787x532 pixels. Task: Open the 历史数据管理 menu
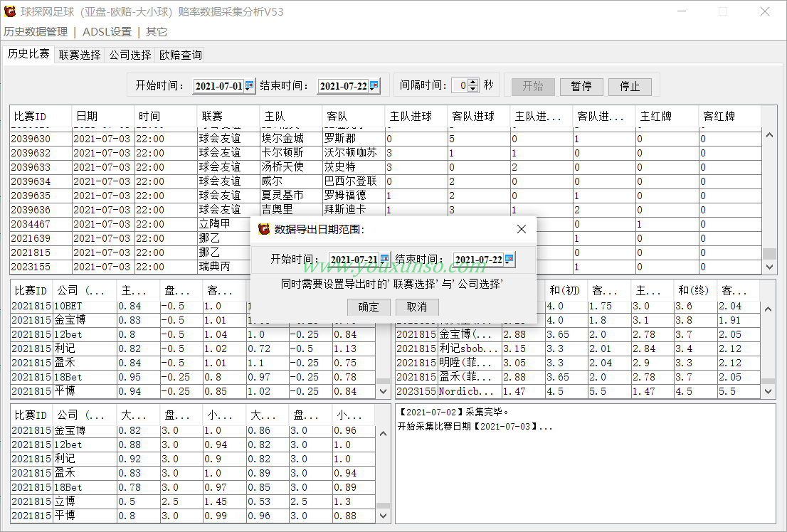coord(36,32)
